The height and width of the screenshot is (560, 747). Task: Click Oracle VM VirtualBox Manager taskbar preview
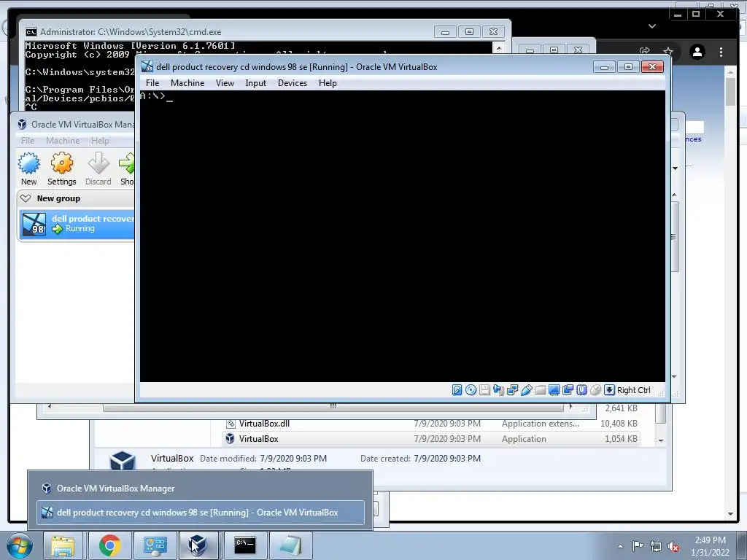click(200, 488)
